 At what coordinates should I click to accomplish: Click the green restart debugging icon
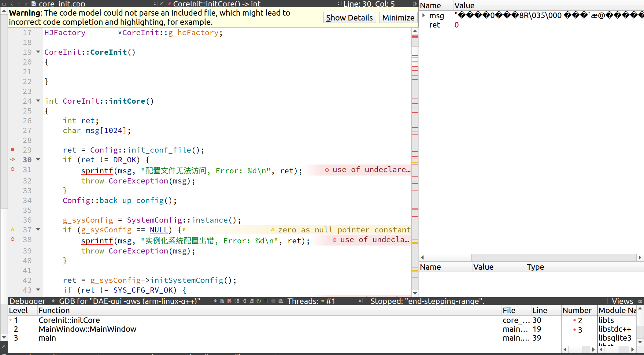[x=259, y=301]
